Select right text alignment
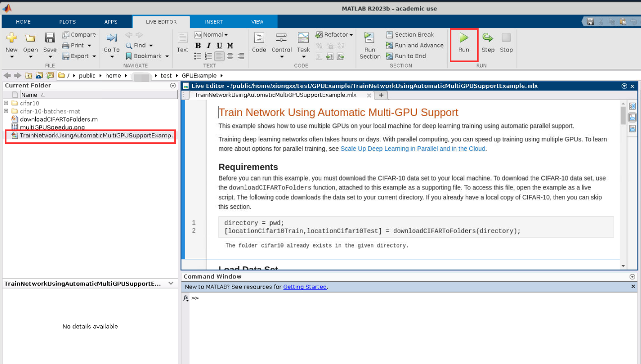This screenshot has width=641, height=364. tap(241, 56)
